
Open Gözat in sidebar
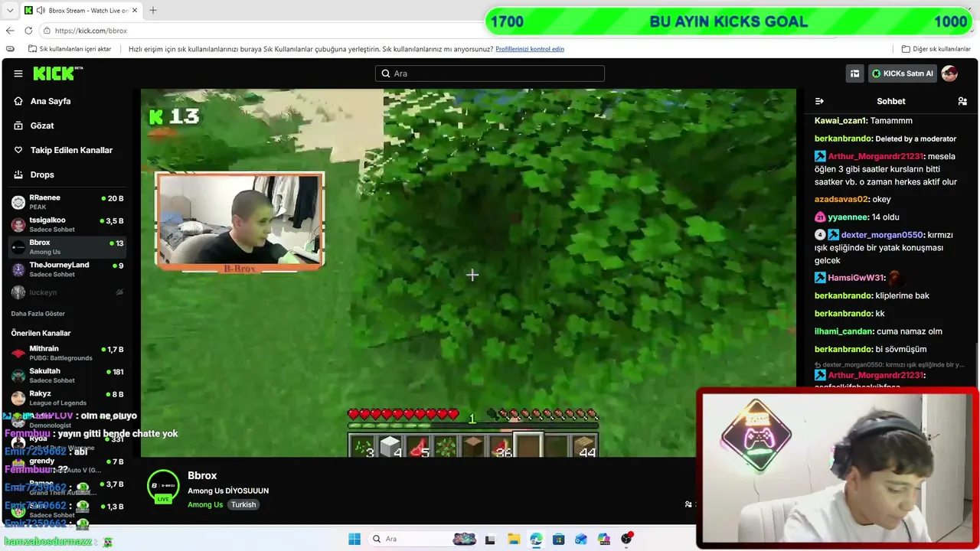tap(42, 126)
